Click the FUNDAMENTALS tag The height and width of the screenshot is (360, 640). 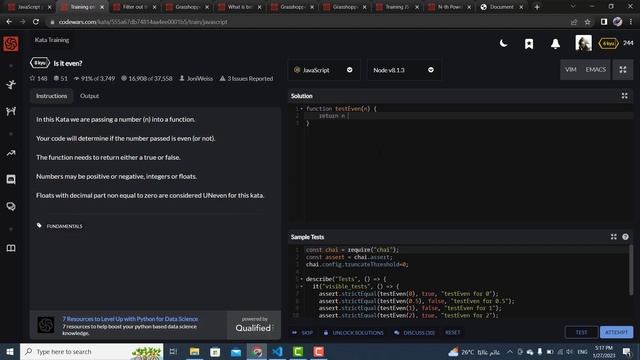(x=64, y=226)
